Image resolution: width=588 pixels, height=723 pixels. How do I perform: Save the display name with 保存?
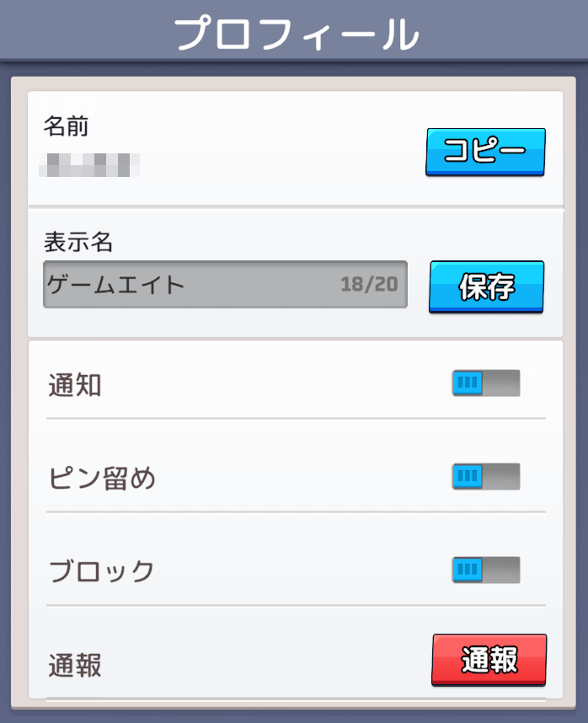485,285
